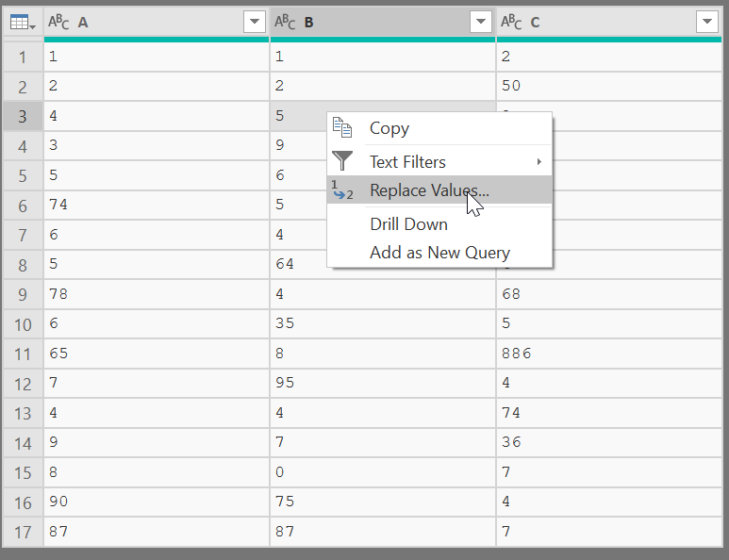The height and width of the screenshot is (560, 729).
Task: Click the ABC data type icon of column B
Action: pos(285,22)
